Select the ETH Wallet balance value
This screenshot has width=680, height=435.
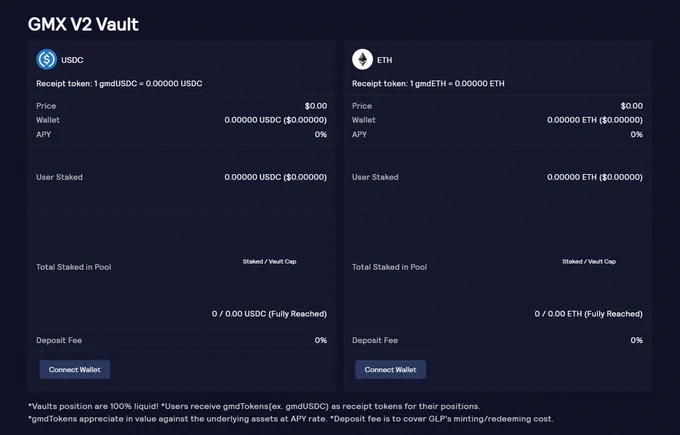(x=595, y=120)
